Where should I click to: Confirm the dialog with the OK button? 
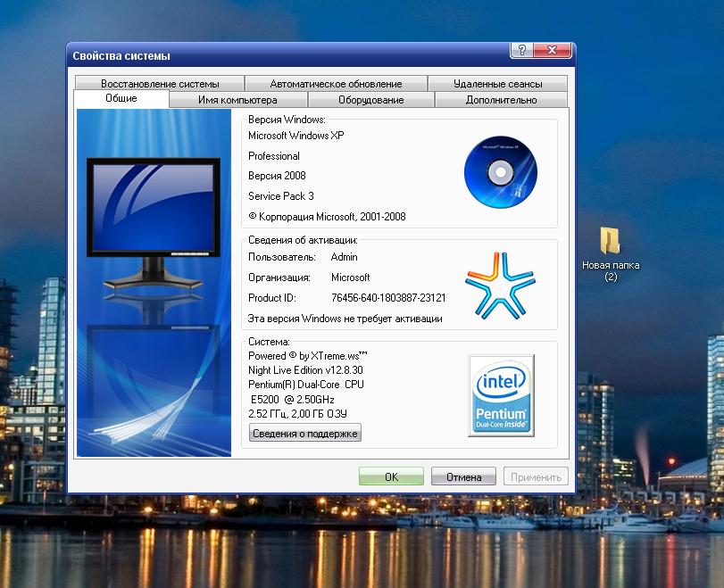(391, 476)
